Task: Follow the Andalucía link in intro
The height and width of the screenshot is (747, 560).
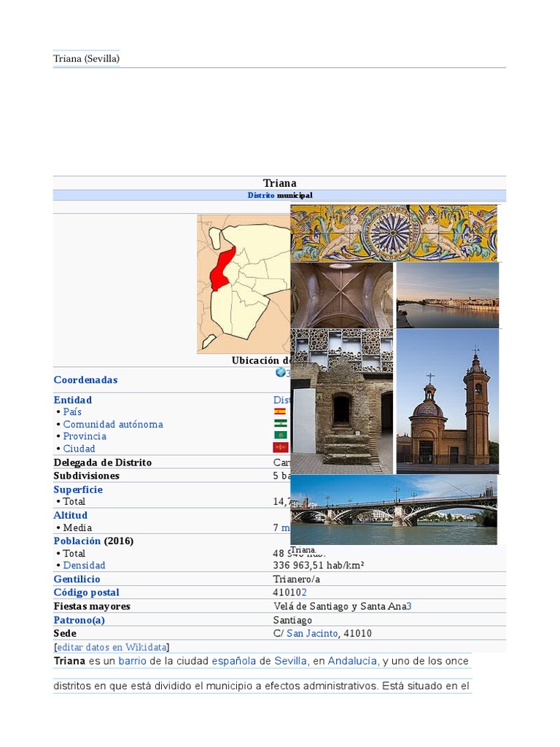Action: (352, 661)
